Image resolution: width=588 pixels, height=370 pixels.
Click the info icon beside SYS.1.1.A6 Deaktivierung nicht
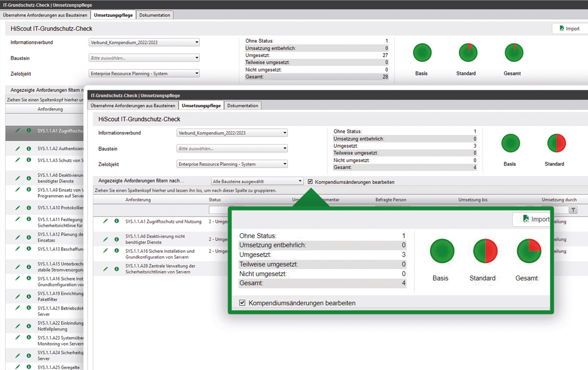coord(117,239)
